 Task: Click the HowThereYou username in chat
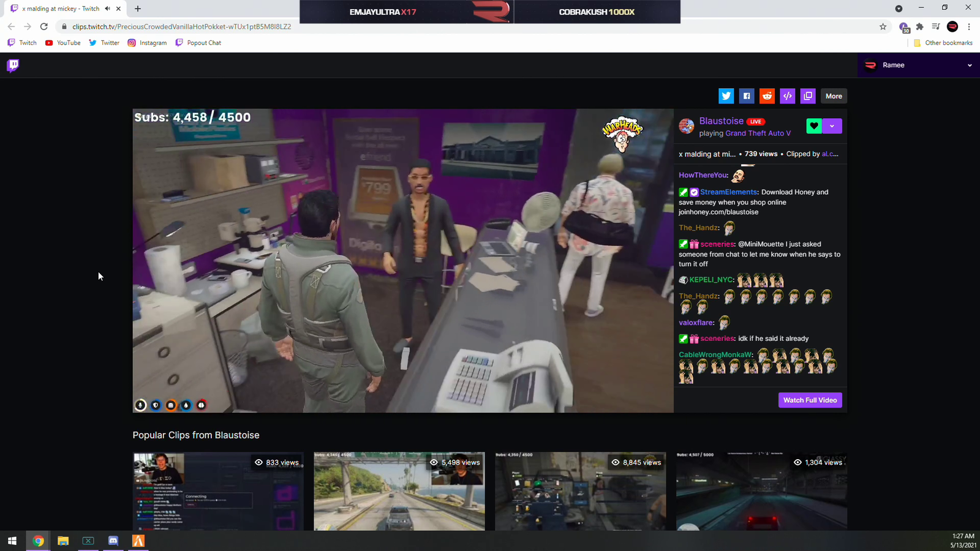pos(703,175)
